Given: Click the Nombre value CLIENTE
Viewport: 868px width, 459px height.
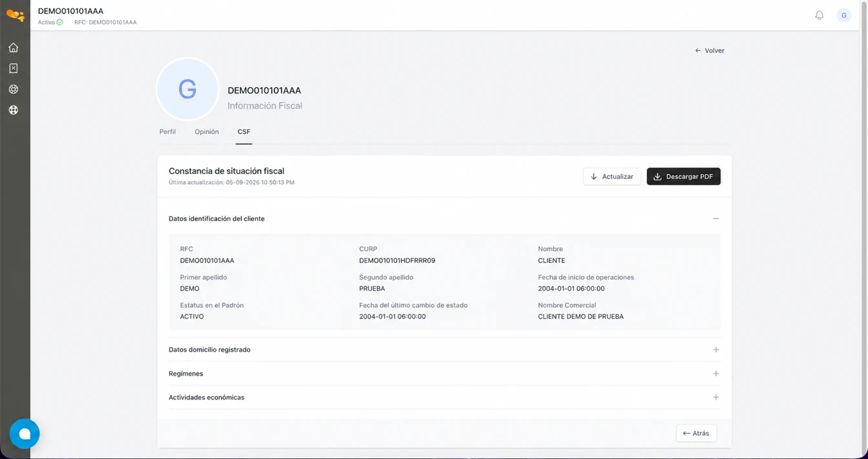Looking at the screenshot, I should coord(551,261).
